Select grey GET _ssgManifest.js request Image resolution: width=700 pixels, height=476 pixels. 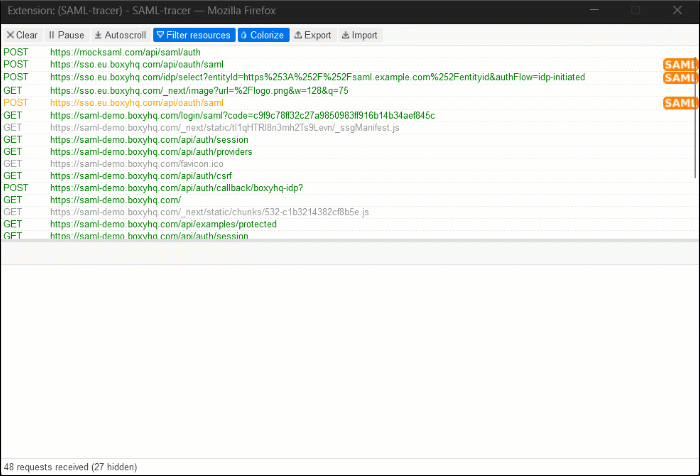348,128
